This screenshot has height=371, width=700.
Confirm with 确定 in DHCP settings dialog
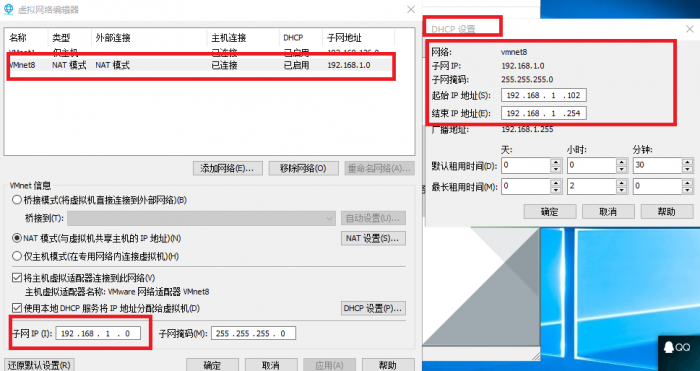550,212
